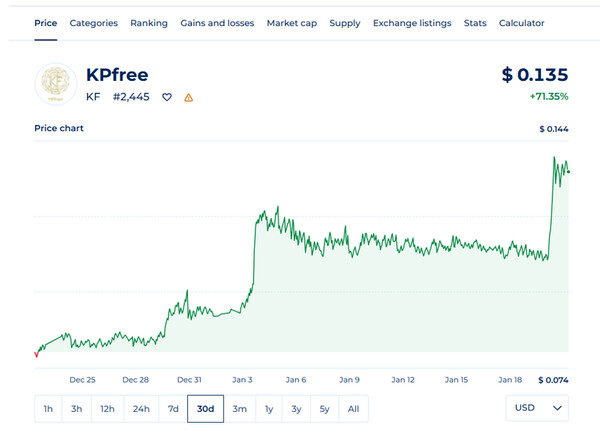Switch chart to 24h range
The height and width of the screenshot is (438, 600).
141,408
